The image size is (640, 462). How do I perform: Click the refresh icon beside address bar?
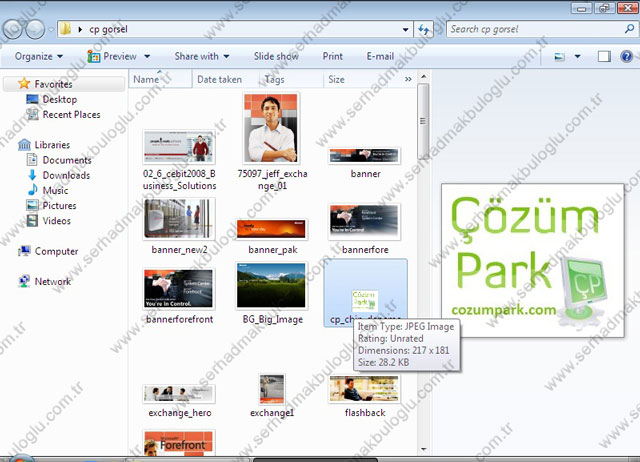(x=424, y=29)
